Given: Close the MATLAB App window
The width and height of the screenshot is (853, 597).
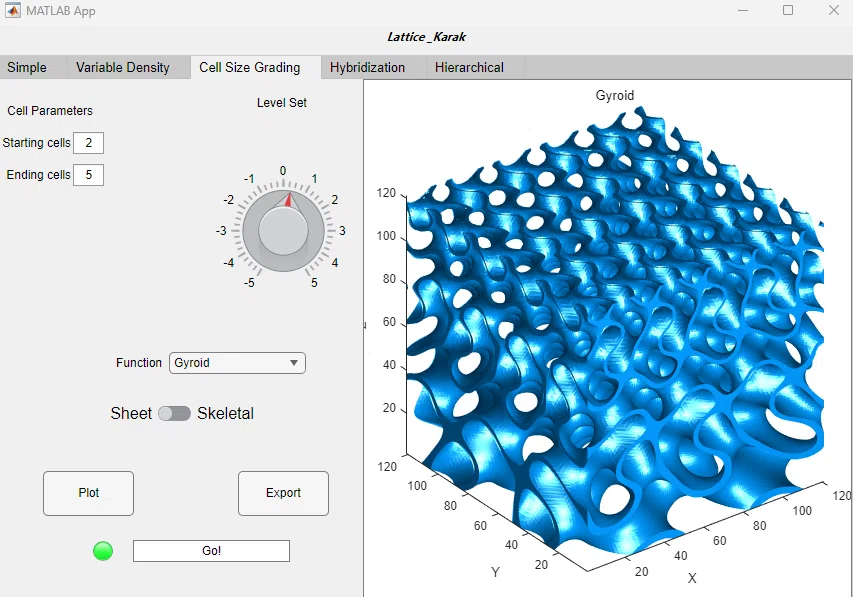Looking at the screenshot, I should (x=833, y=10).
